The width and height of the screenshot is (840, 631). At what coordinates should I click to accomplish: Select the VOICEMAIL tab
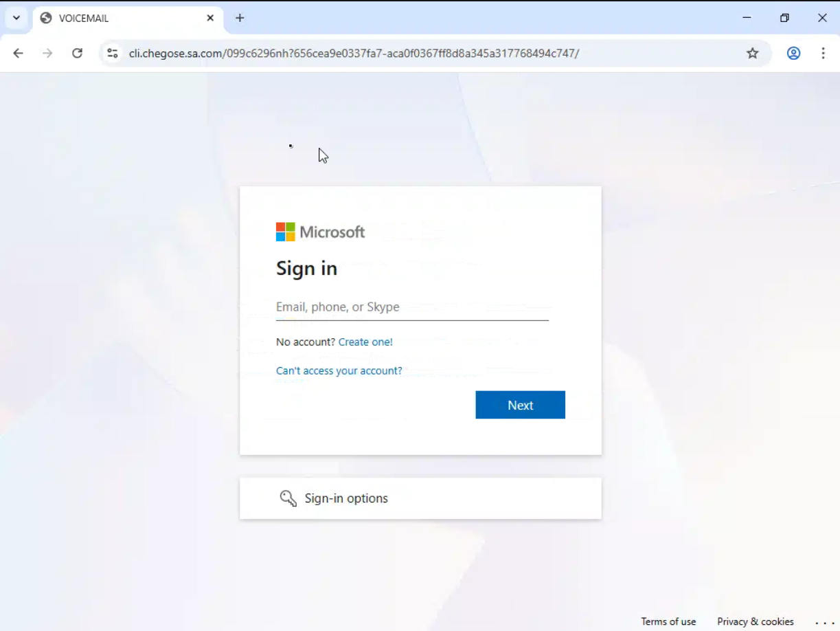128,19
